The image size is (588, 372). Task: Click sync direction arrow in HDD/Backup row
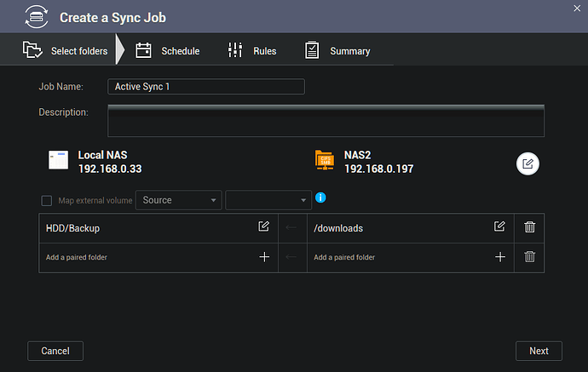[291, 227]
